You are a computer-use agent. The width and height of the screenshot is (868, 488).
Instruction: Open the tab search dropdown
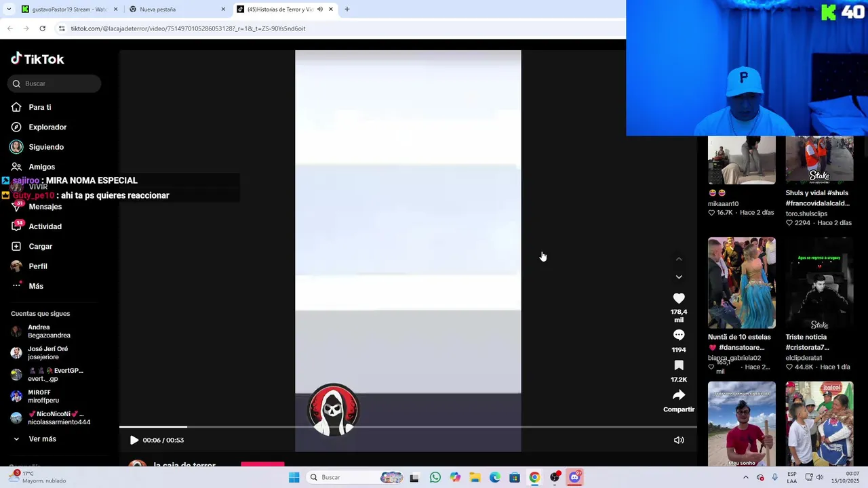[x=8, y=9]
